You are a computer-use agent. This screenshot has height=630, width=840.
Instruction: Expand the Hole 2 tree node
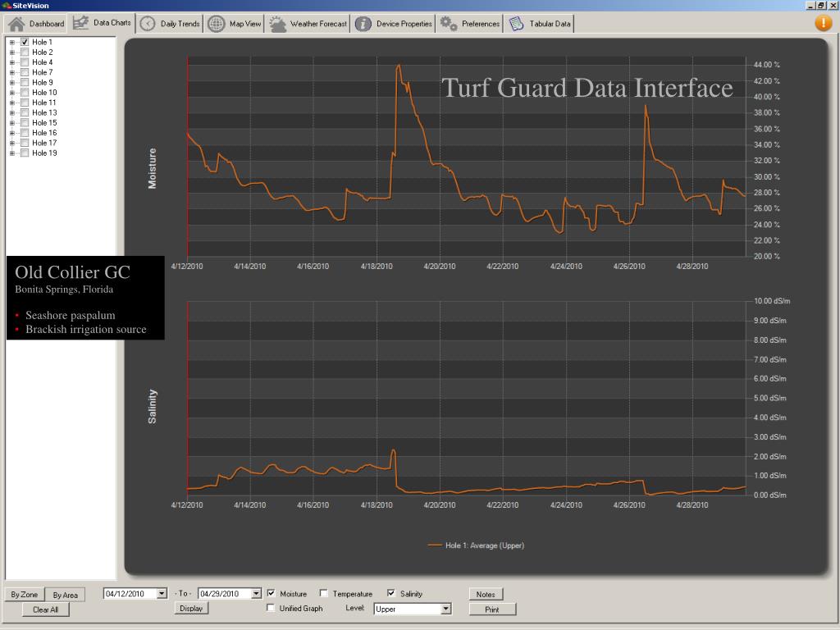click(11, 52)
